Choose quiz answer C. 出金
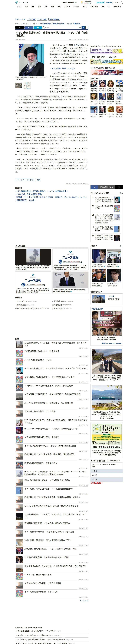 (x=107, y=479)
